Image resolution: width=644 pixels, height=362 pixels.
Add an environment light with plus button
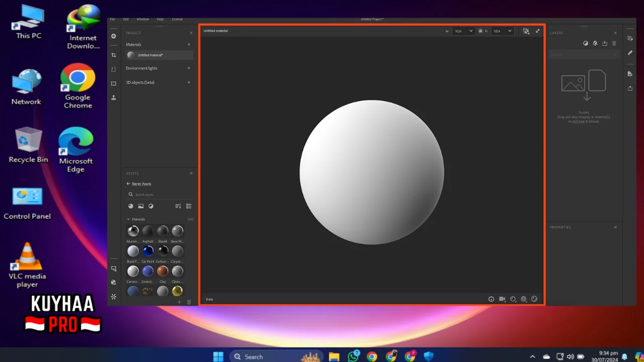pyautogui.click(x=189, y=68)
